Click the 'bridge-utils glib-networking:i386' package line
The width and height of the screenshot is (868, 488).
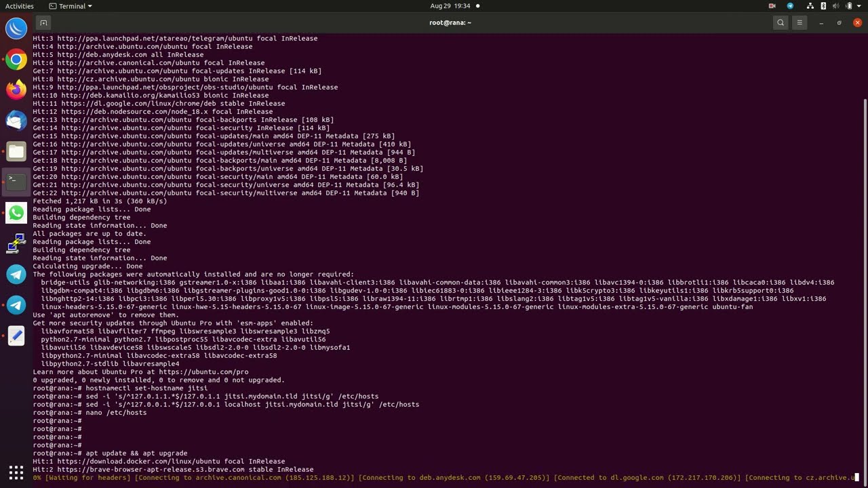tap(437, 283)
